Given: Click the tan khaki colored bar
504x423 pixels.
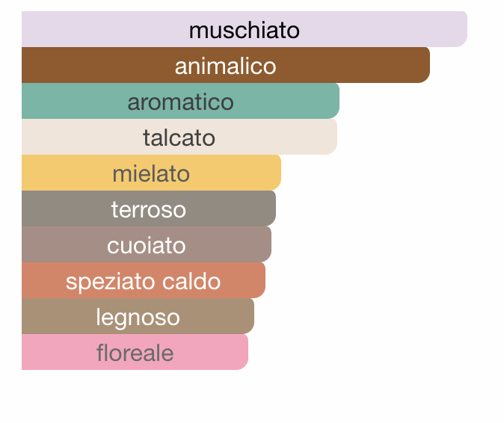Looking at the screenshot, I should click(138, 316).
